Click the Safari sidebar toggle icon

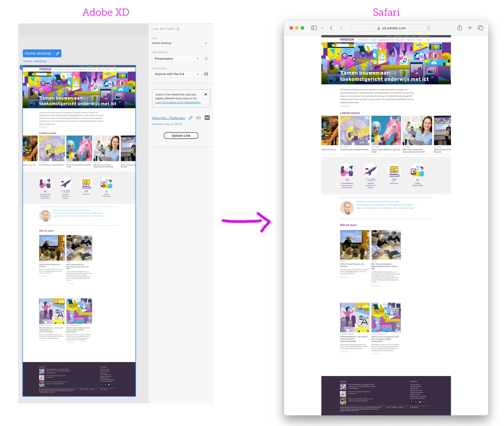(314, 28)
